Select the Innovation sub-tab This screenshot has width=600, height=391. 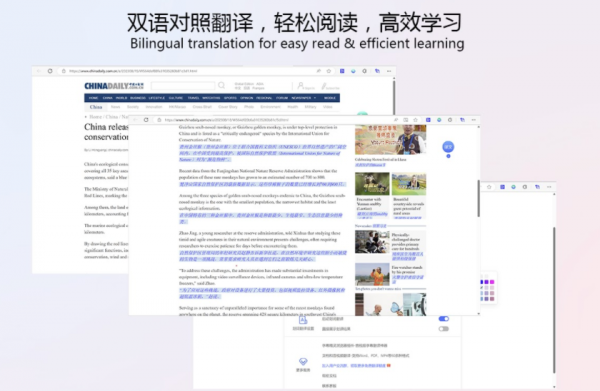coord(154,107)
